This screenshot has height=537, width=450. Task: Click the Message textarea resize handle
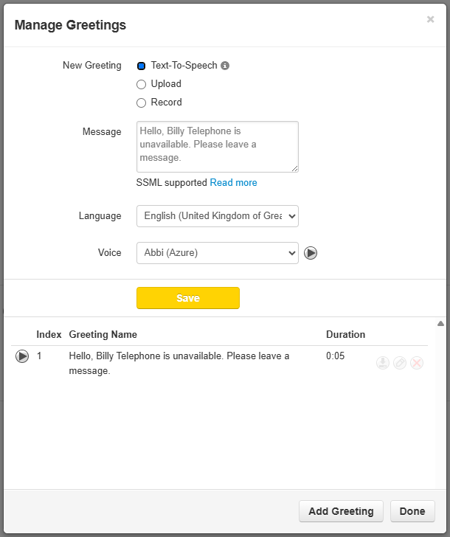click(295, 168)
